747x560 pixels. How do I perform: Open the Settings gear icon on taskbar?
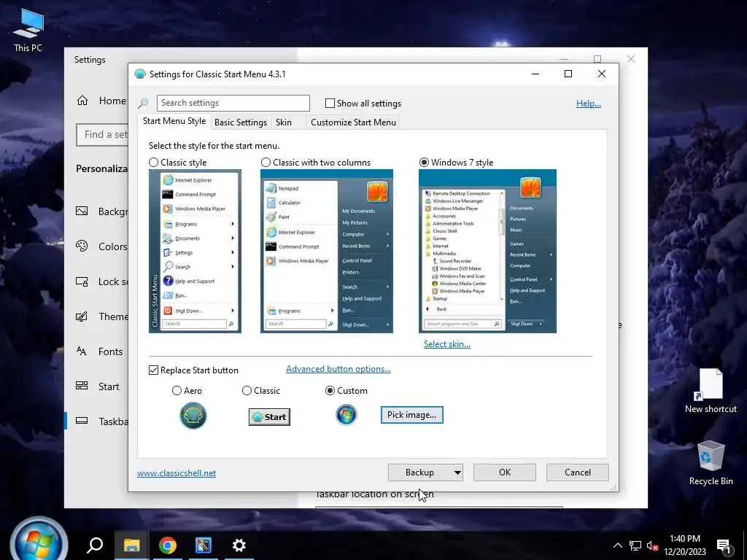(239, 545)
